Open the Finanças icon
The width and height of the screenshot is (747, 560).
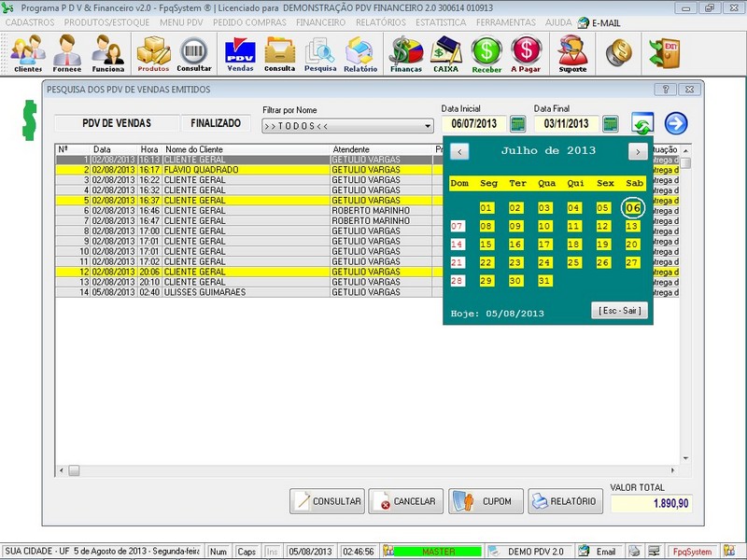406,54
